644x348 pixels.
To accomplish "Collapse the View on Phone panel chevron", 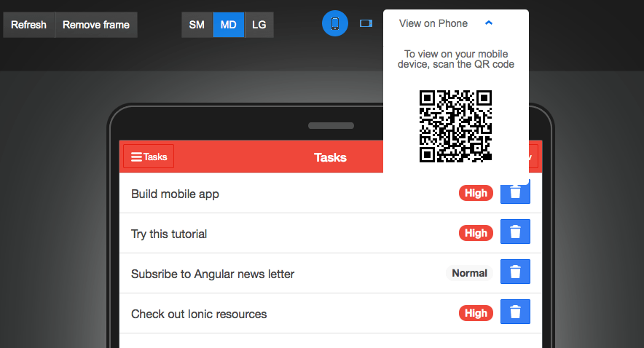I will point(489,23).
